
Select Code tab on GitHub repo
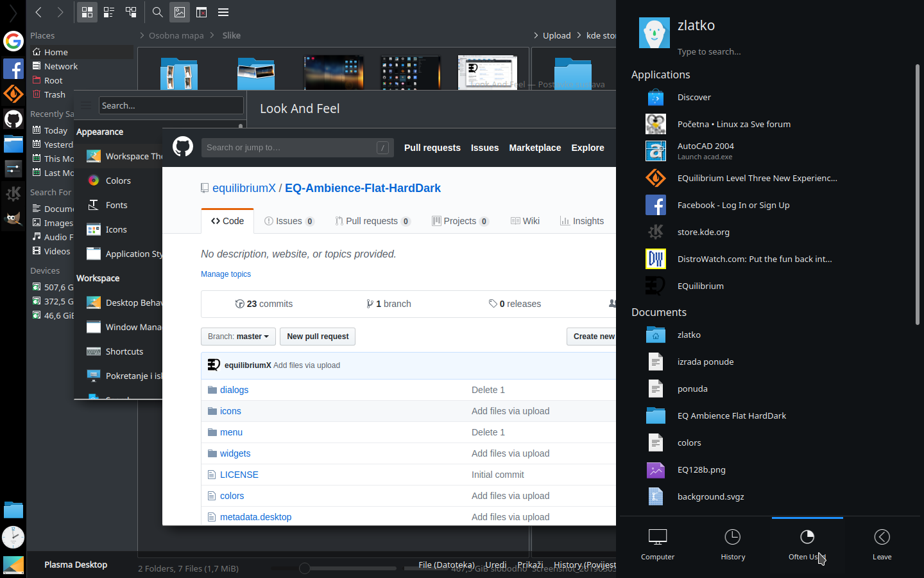228,221
